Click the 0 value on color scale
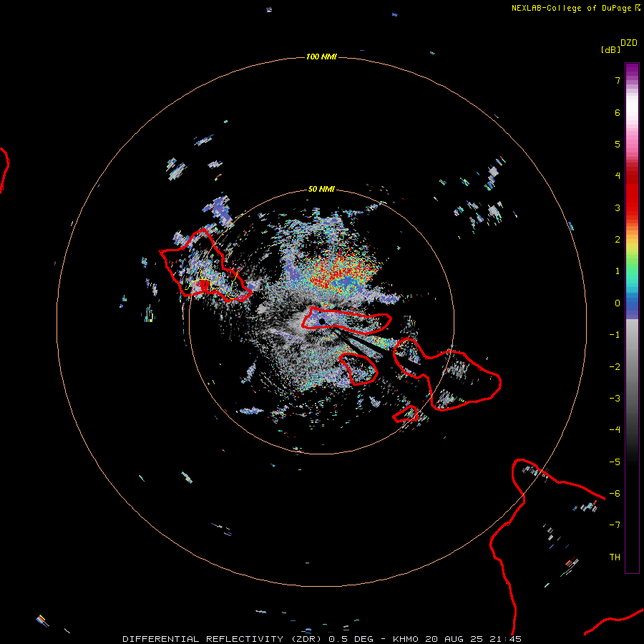644x644 pixels. pos(618,303)
